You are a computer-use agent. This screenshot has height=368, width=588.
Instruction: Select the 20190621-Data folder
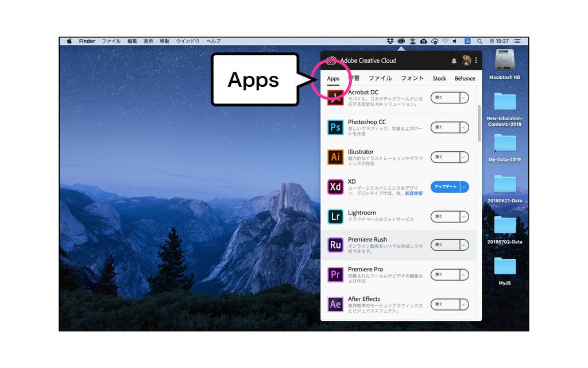coord(505,185)
